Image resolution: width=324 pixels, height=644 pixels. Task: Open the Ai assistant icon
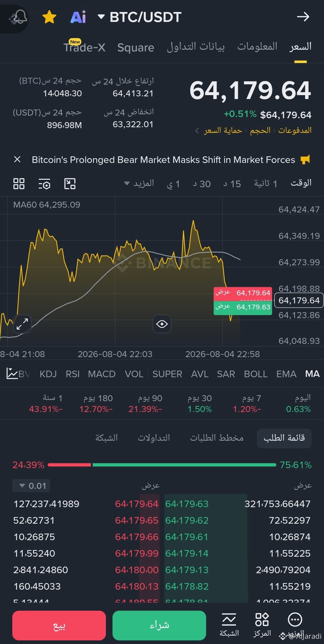coord(78,17)
